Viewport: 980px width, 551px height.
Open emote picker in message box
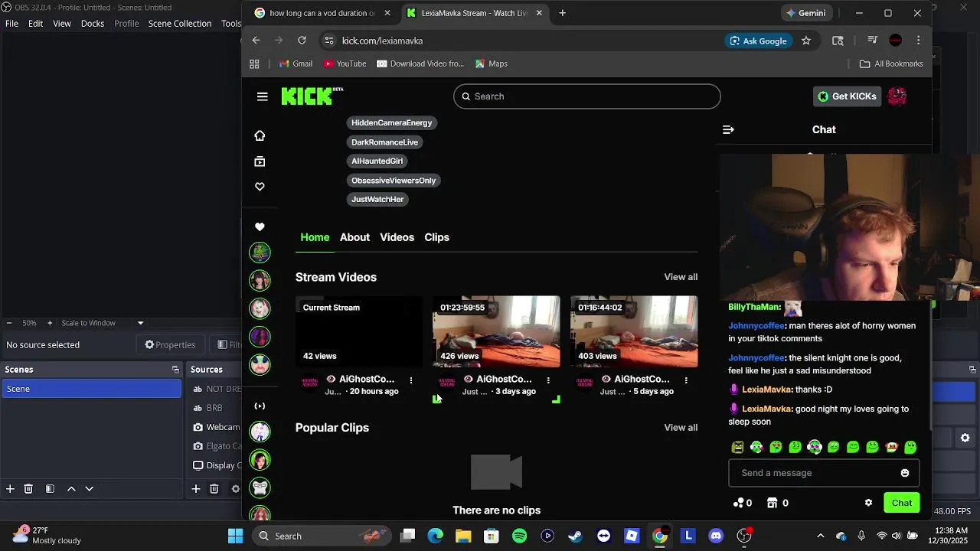pyautogui.click(x=905, y=473)
